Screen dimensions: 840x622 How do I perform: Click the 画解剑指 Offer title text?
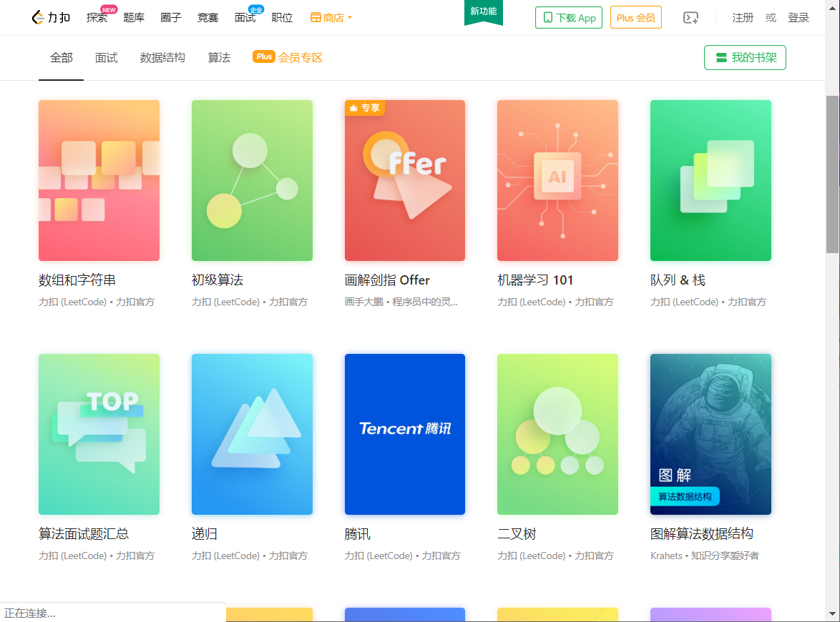click(387, 280)
